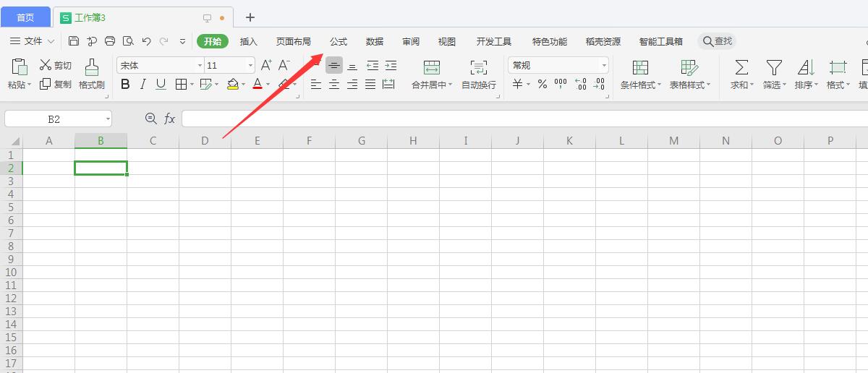The height and width of the screenshot is (373, 868).
Task: Click the increase decimal places icon
Action: point(580,85)
